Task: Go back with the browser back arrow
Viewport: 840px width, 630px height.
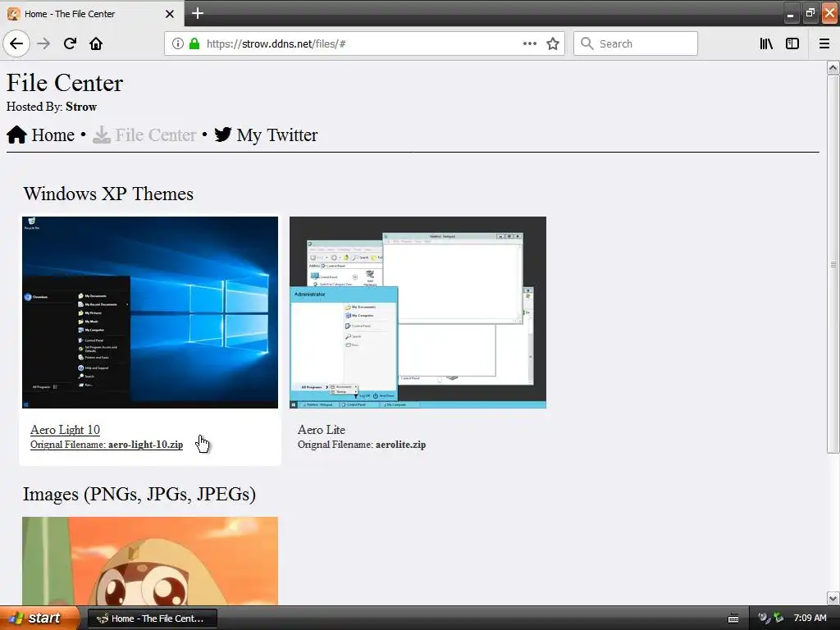Action: coord(16,43)
